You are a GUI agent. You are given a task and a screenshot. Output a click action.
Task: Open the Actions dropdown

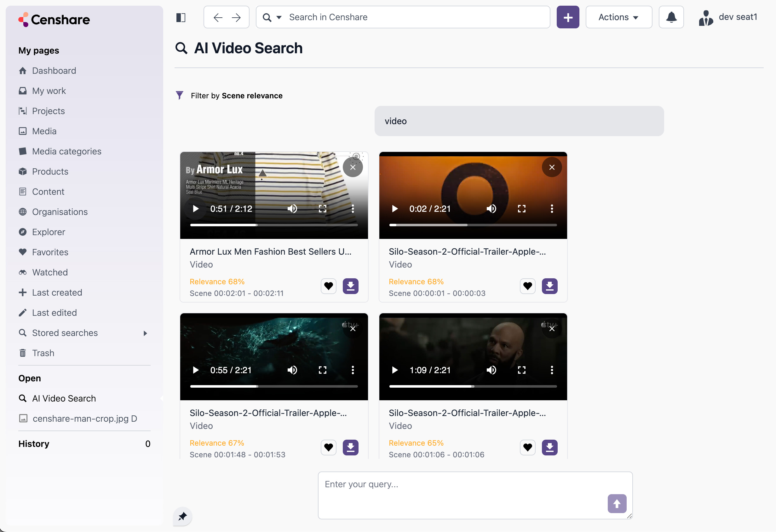618,17
